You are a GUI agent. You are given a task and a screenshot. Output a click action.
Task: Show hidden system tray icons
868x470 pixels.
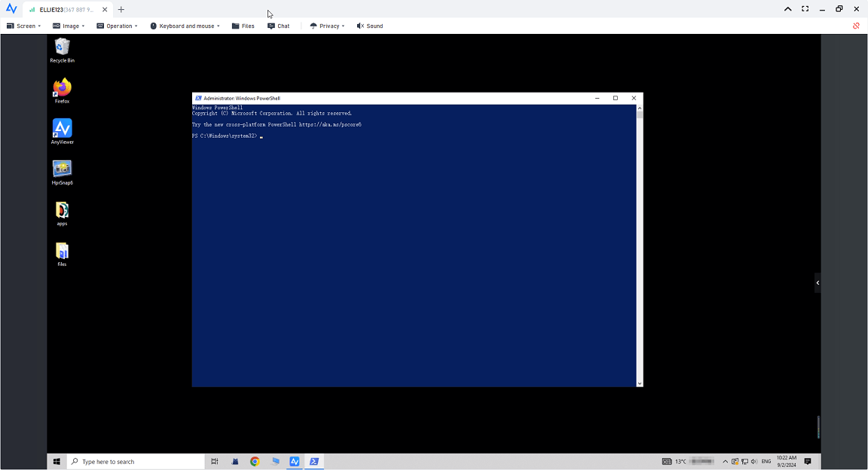[725, 461]
